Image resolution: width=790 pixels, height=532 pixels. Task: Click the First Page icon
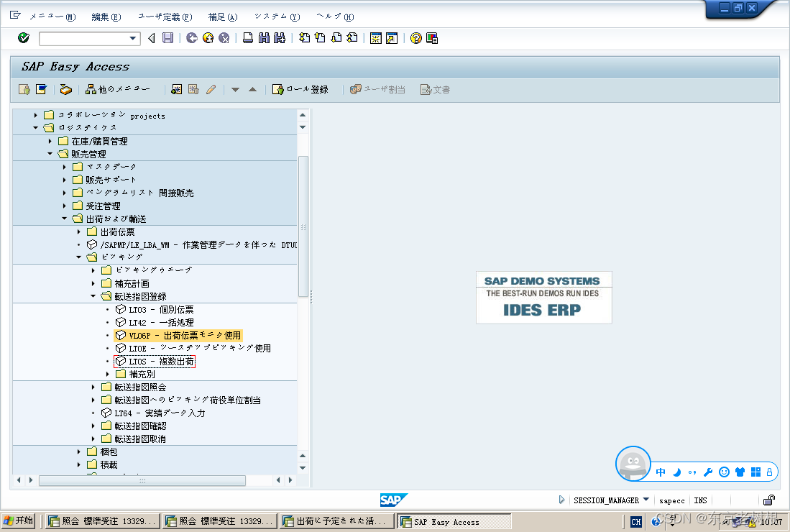tap(304, 38)
